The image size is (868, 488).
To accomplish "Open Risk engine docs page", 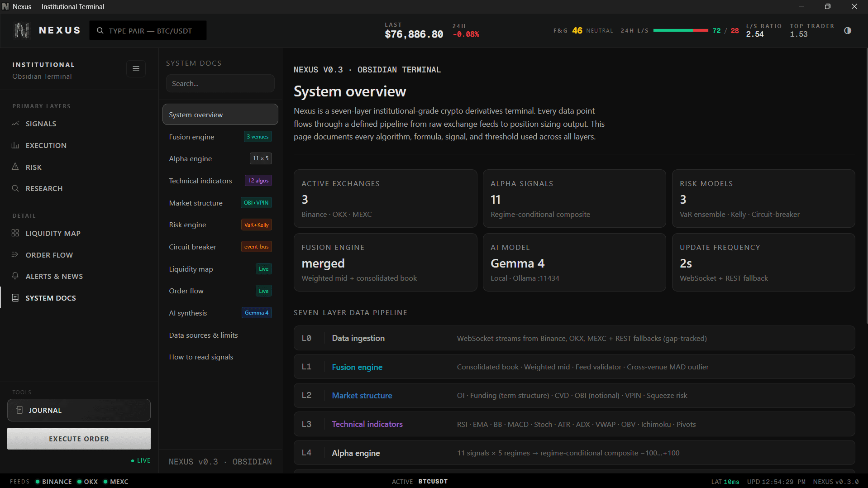I will [x=220, y=225].
